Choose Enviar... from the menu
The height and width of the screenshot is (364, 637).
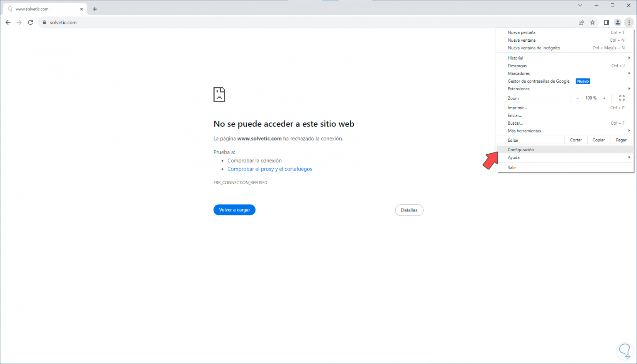(565, 115)
